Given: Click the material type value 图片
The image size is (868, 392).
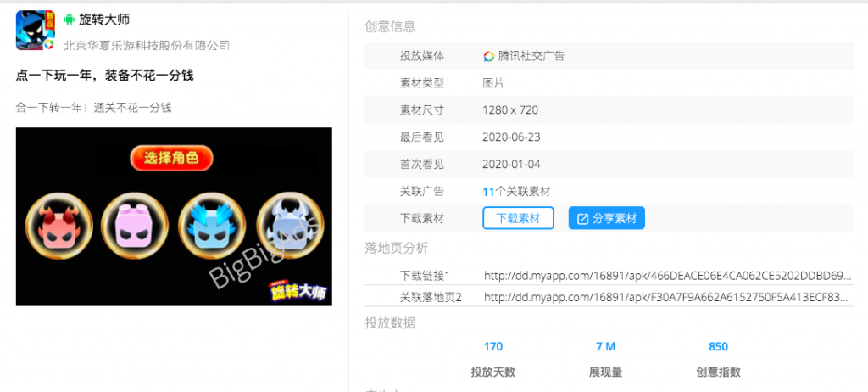Looking at the screenshot, I should (x=493, y=83).
